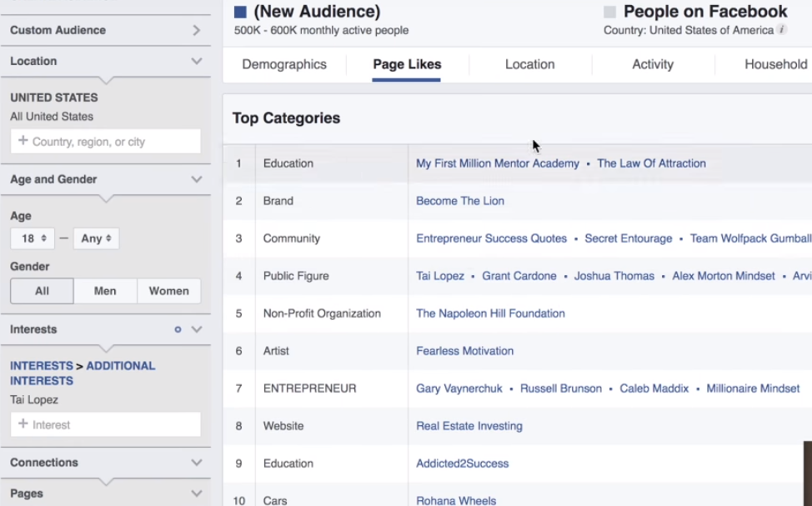Click the Tai Lopez interest entry
The image size is (812, 506).
tap(34, 400)
